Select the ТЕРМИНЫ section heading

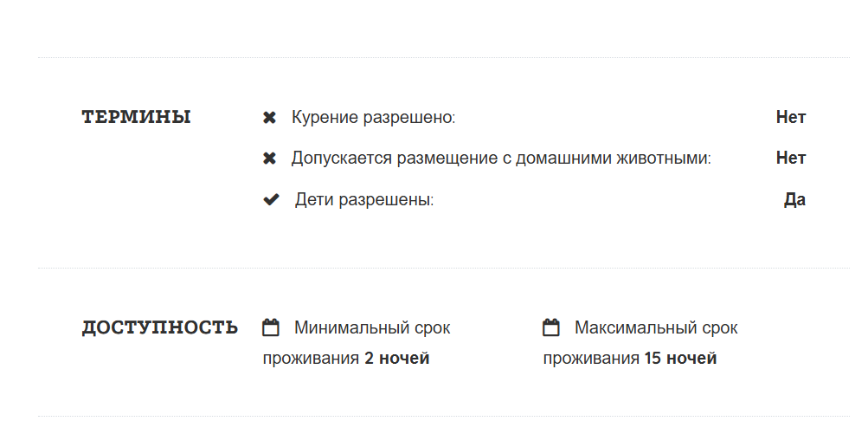137,117
